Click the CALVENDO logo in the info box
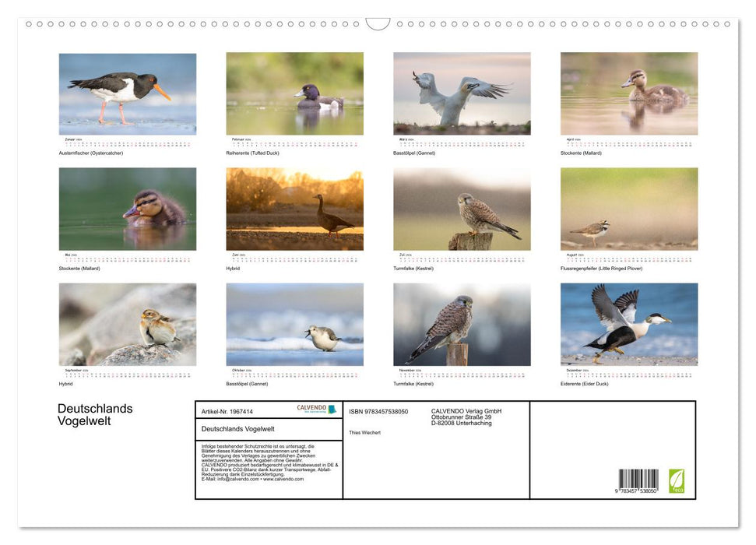Viewport: 756px width, 545px height. tap(317, 410)
